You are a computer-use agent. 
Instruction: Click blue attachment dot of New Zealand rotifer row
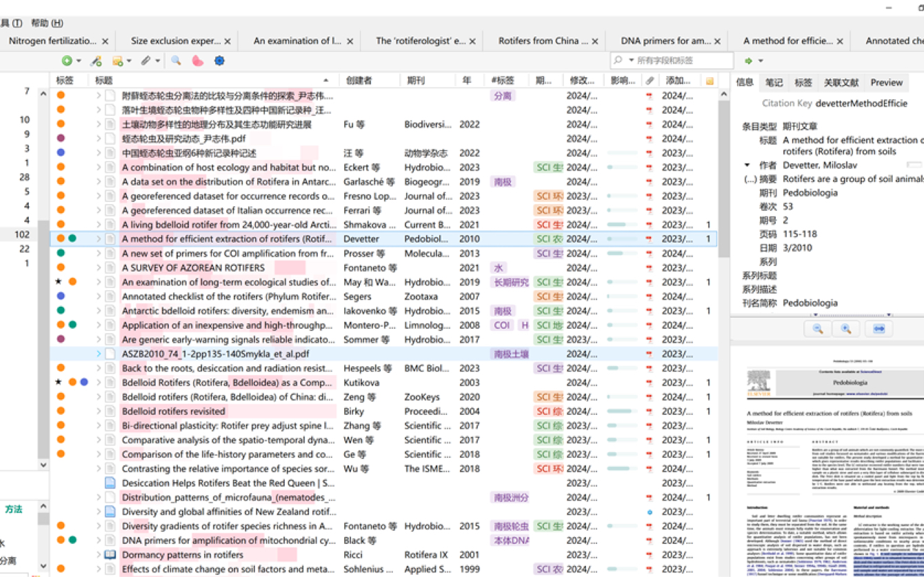pyautogui.click(x=649, y=512)
